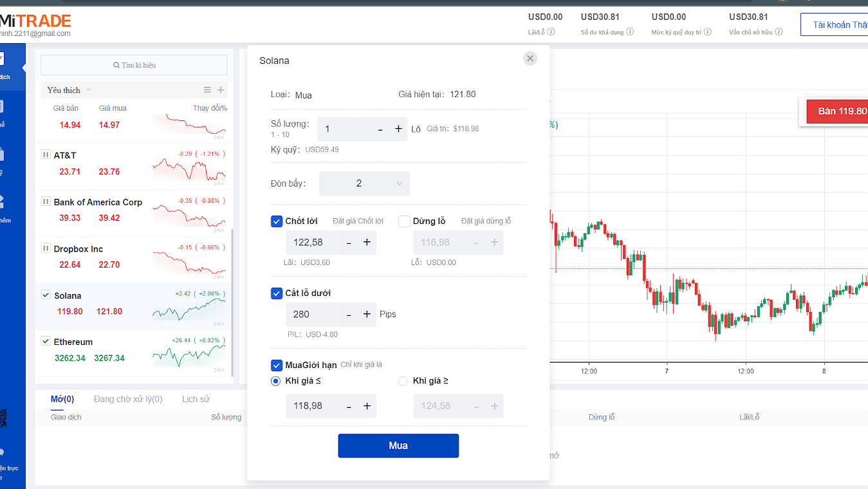Close the Solana order dialog

pos(530,59)
